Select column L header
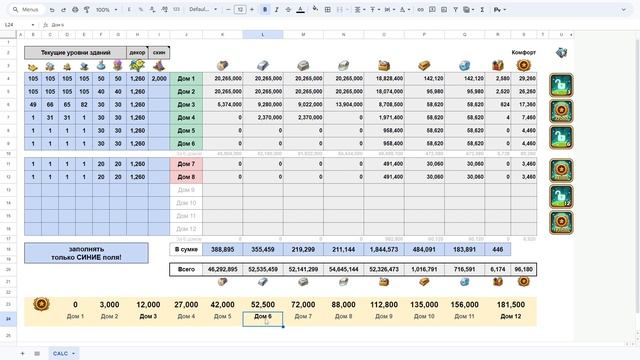This screenshot has width=640, height=360. click(262, 35)
